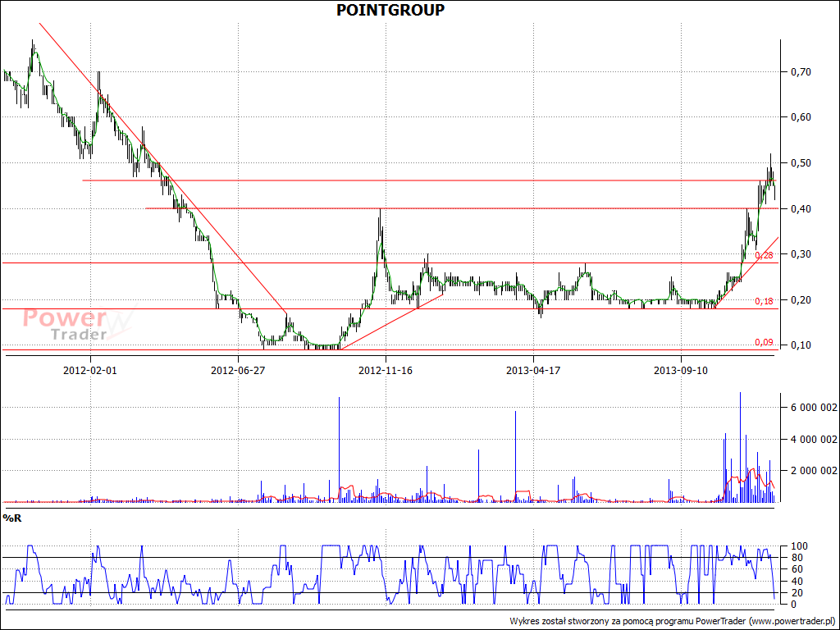
Task: Click the 40 level on %R axis
Action: [x=796, y=582]
